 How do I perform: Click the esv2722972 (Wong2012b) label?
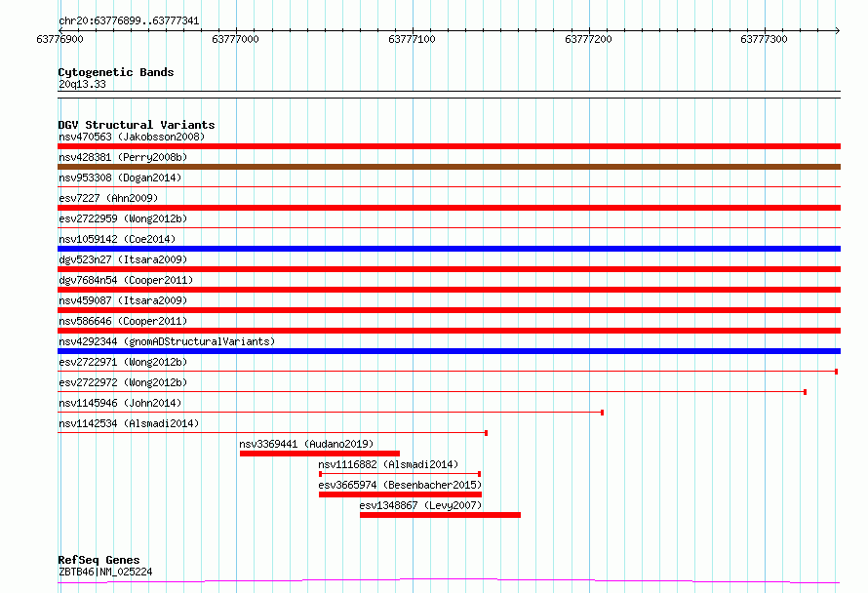click(123, 382)
